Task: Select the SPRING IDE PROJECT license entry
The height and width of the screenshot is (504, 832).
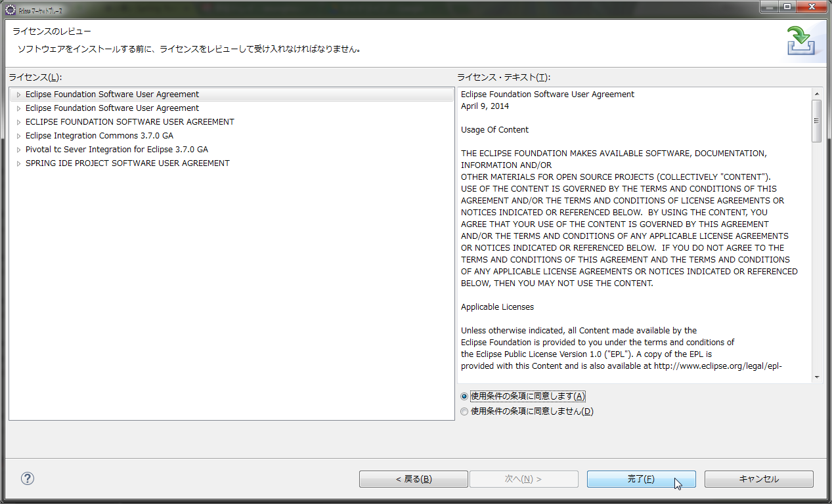Action: [x=127, y=163]
